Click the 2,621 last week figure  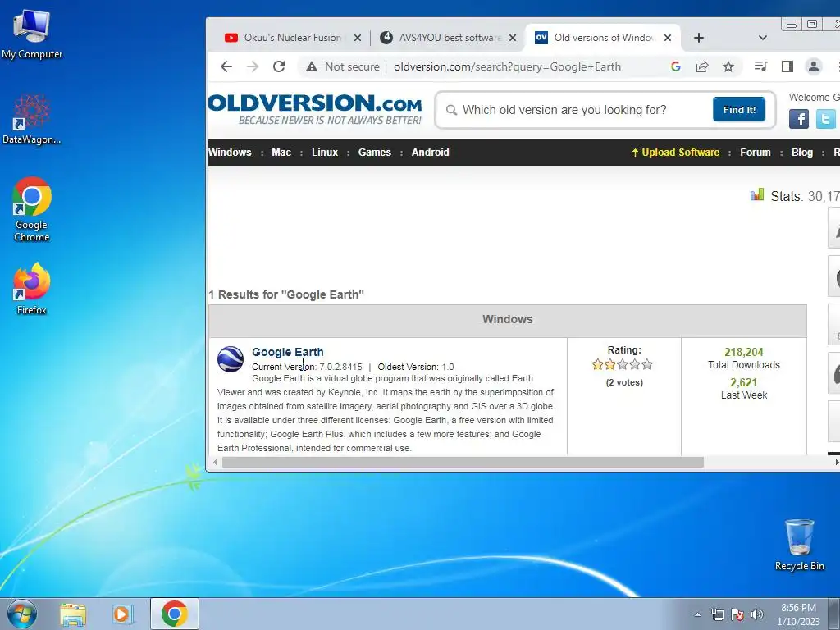743,382
